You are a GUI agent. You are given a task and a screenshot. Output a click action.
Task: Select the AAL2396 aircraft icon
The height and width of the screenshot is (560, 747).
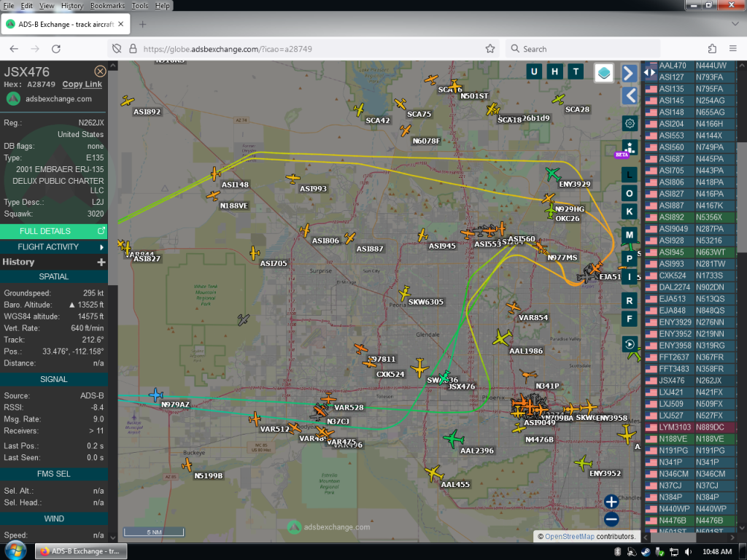453,438
